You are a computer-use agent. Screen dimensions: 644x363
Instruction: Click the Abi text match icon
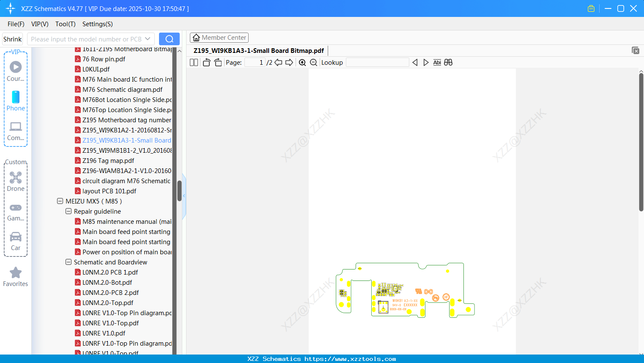click(437, 63)
